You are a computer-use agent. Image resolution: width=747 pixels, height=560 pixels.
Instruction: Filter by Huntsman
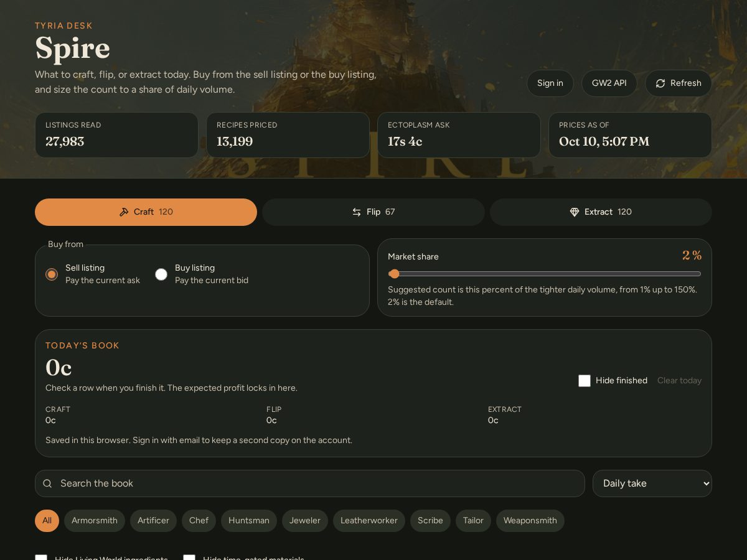point(249,521)
